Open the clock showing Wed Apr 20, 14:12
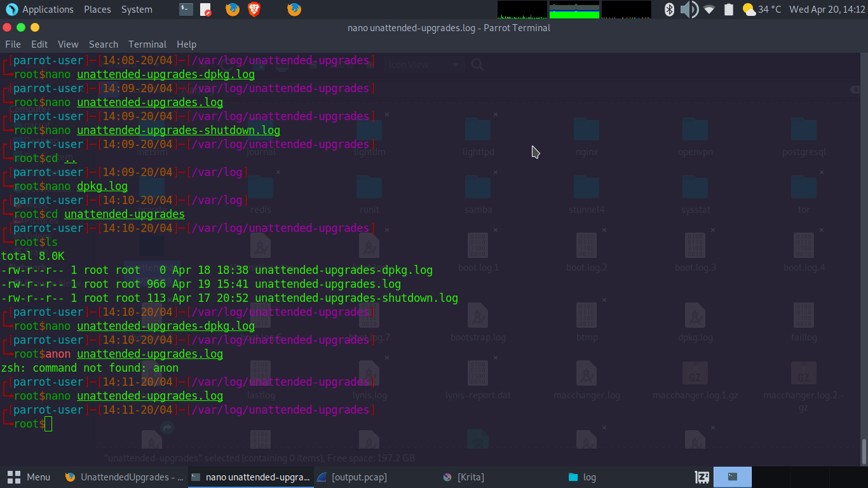The image size is (868, 488). pos(827,10)
